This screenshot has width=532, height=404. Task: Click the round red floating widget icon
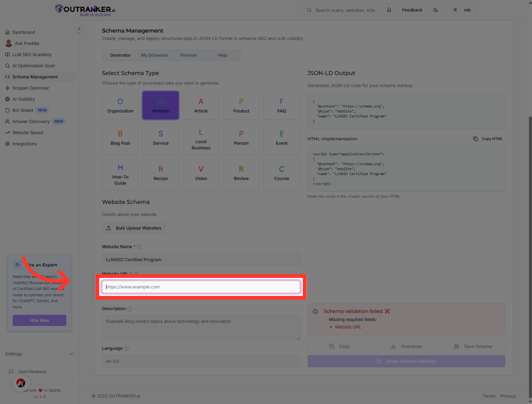click(21, 383)
